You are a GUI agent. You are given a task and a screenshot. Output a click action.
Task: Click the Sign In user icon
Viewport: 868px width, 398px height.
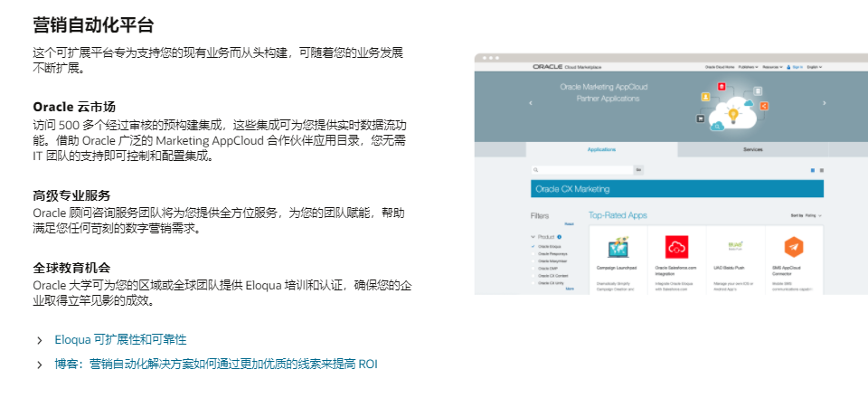point(788,67)
